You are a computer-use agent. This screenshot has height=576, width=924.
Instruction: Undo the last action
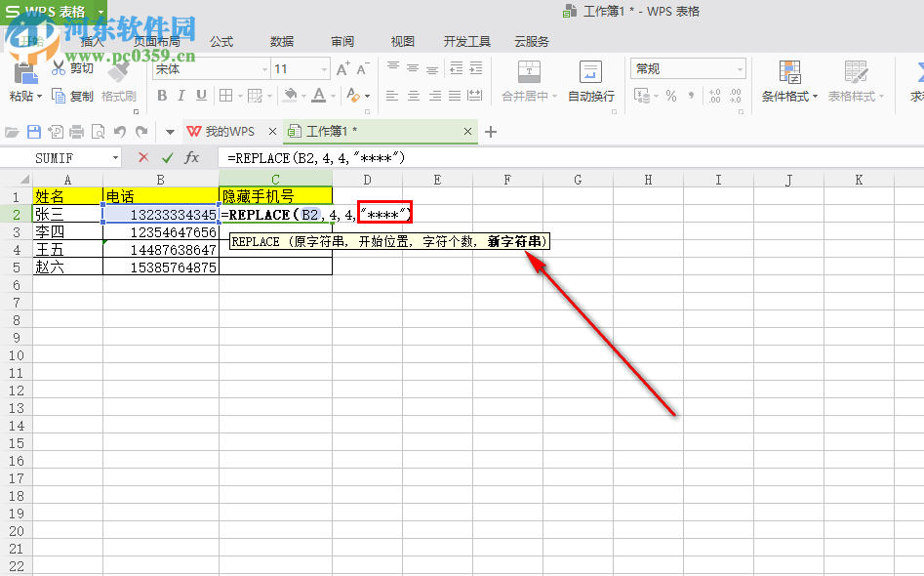click(118, 131)
